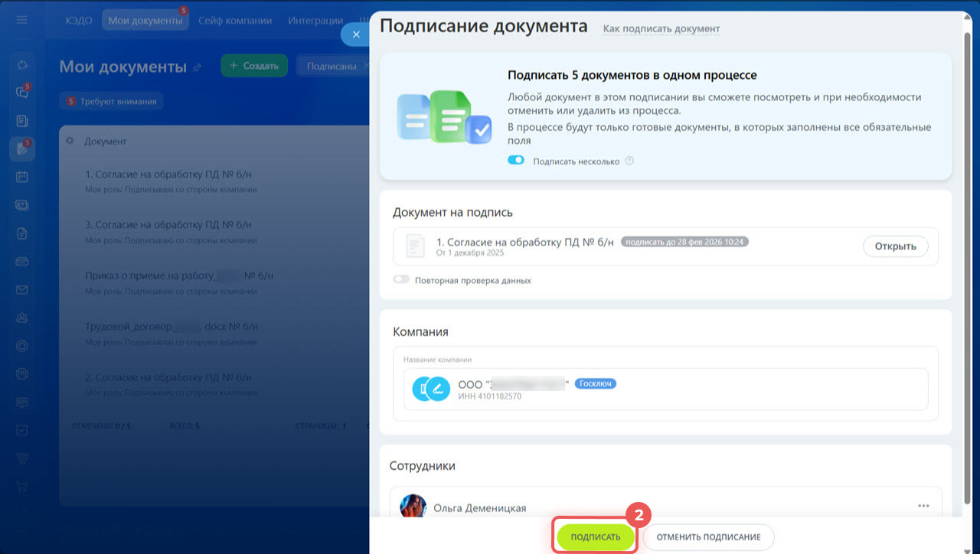The image size is (980, 554).
Task: Click the tasks checkmark icon in the sidebar
Action: (x=21, y=430)
